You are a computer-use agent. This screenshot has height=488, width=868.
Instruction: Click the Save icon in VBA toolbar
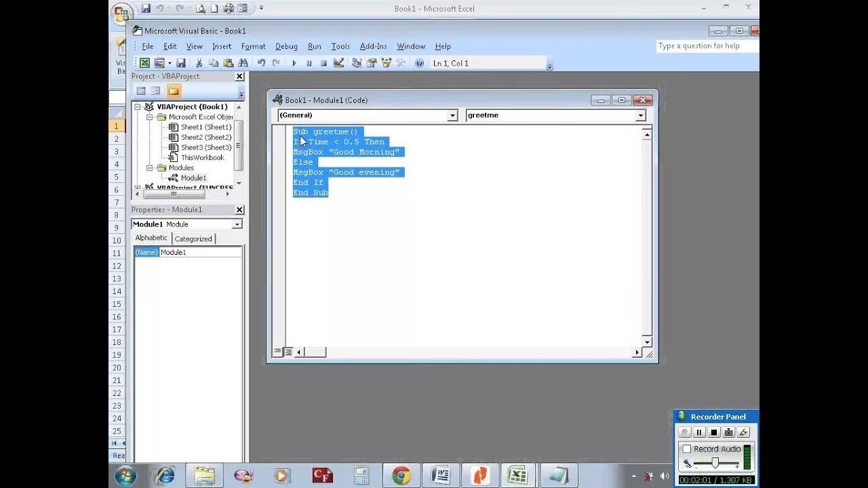(x=181, y=63)
